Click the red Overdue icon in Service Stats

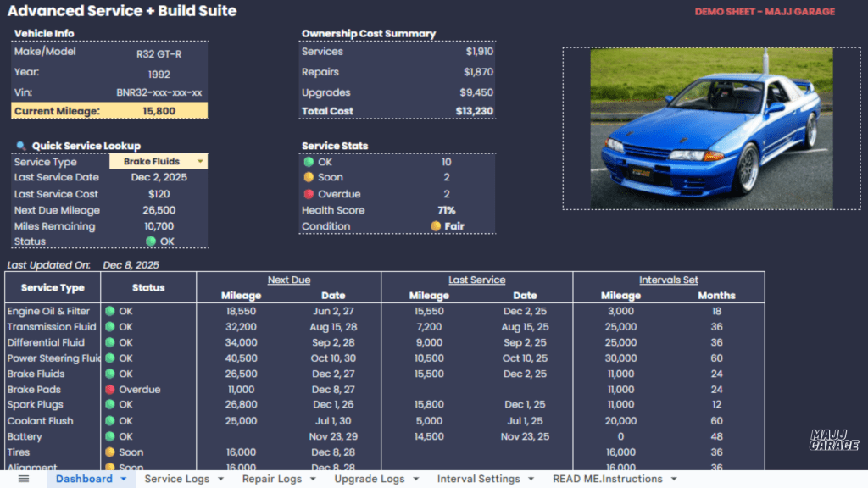point(309,194)
